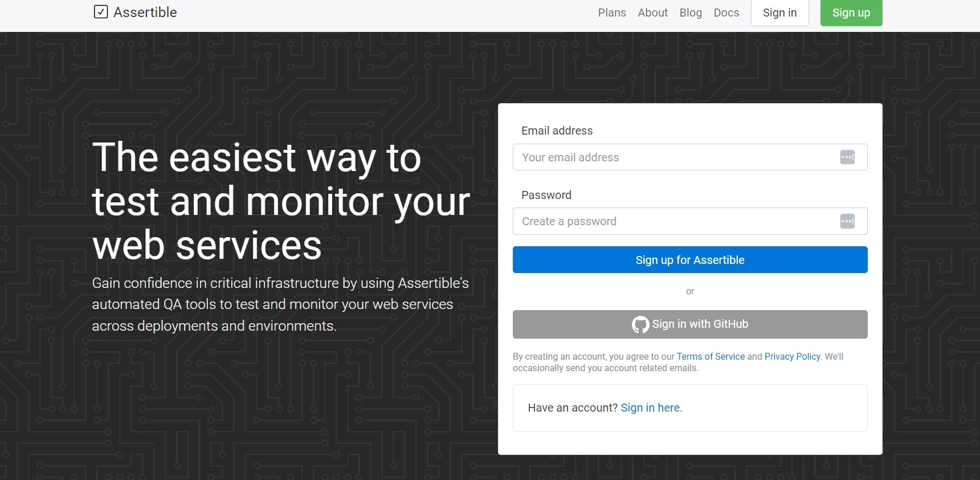980x480 pixels.
Task: Click the Sign in button in header
Action: coord(779,13)
